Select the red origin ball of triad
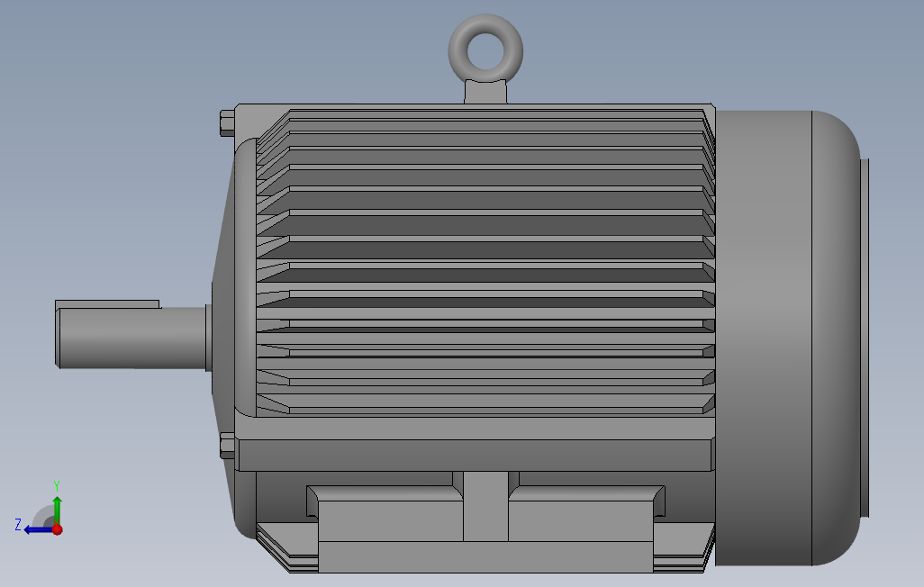This screenshot has width=924, height=587. [57, 529]
